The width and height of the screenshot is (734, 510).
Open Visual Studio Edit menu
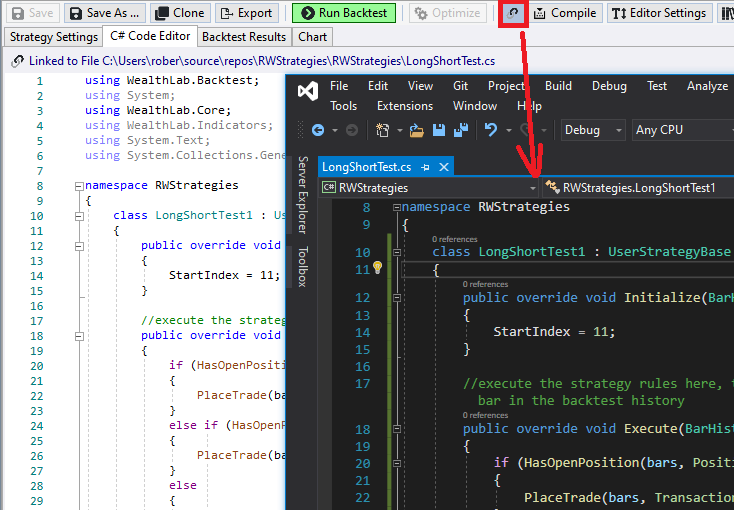pos(378,86)
